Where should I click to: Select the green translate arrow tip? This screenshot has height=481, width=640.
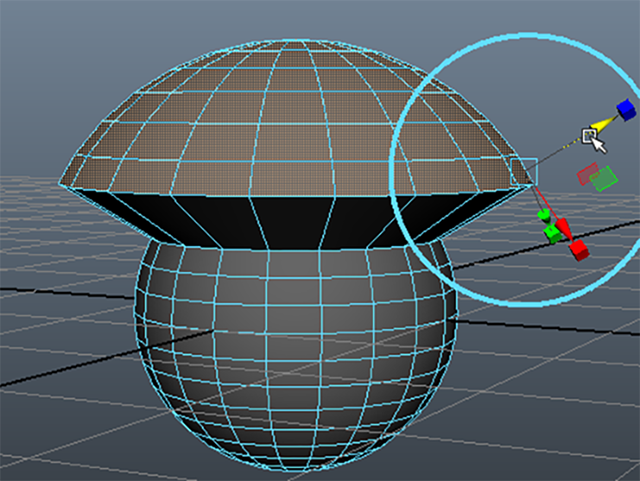point(544,215)
